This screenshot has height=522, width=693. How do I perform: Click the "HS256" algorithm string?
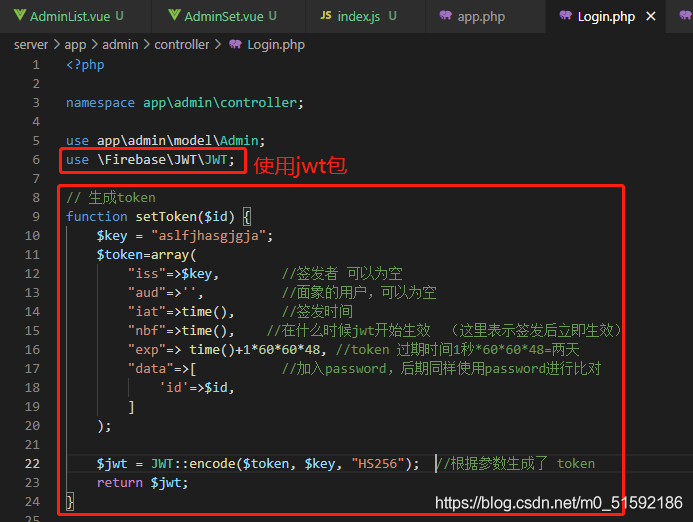378,464
